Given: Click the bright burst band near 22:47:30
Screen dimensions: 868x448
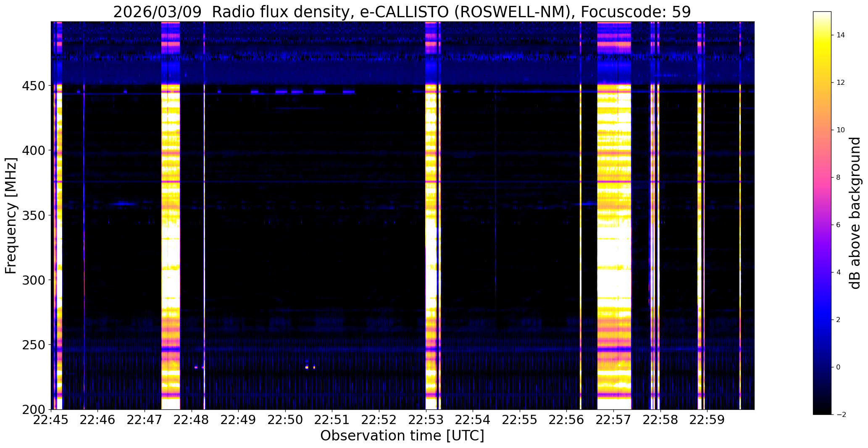Looking at the screenshot, I should 171,215.
